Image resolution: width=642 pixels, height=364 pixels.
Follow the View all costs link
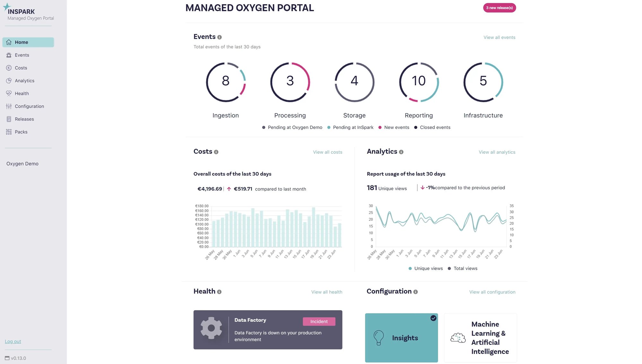tap(328, 152)
